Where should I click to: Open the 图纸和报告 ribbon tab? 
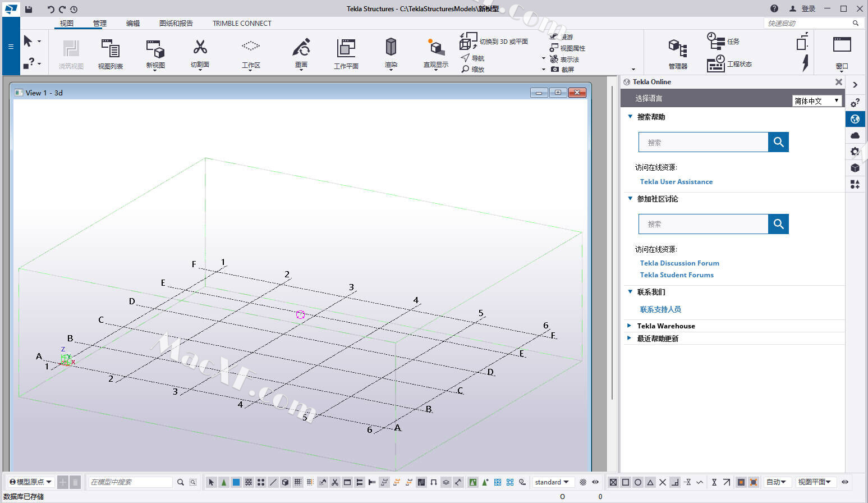pyautogui.click(x=176, y=23)
